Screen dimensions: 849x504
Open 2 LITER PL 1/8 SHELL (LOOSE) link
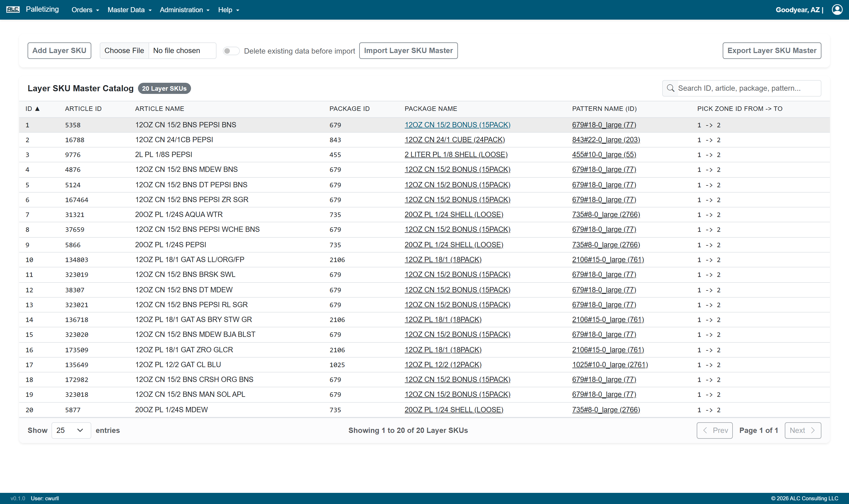456,155
